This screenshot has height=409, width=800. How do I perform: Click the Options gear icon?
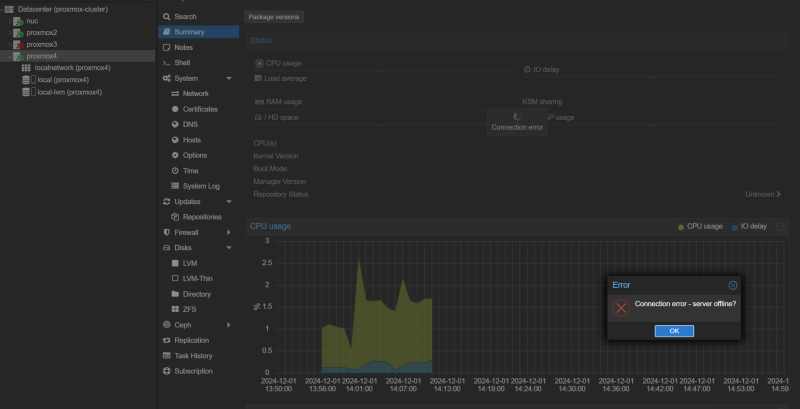click(x=175, y=155)
